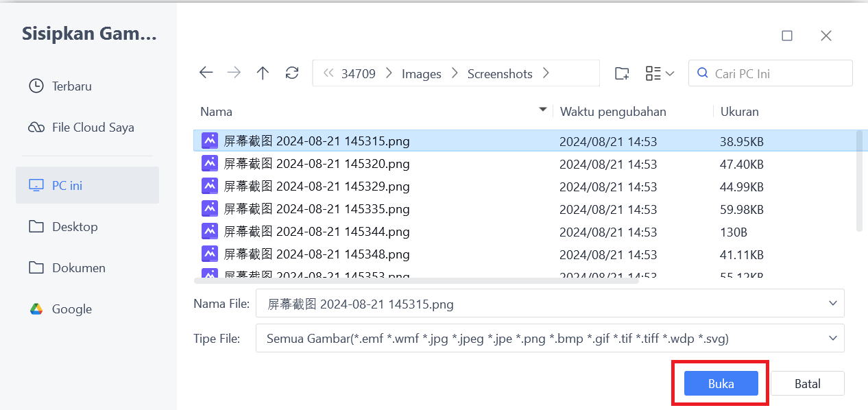Image resolution: width=868 pixels, height=410 pixels.
Task: Click the Nama File input field
Action: tap(550, 303)
